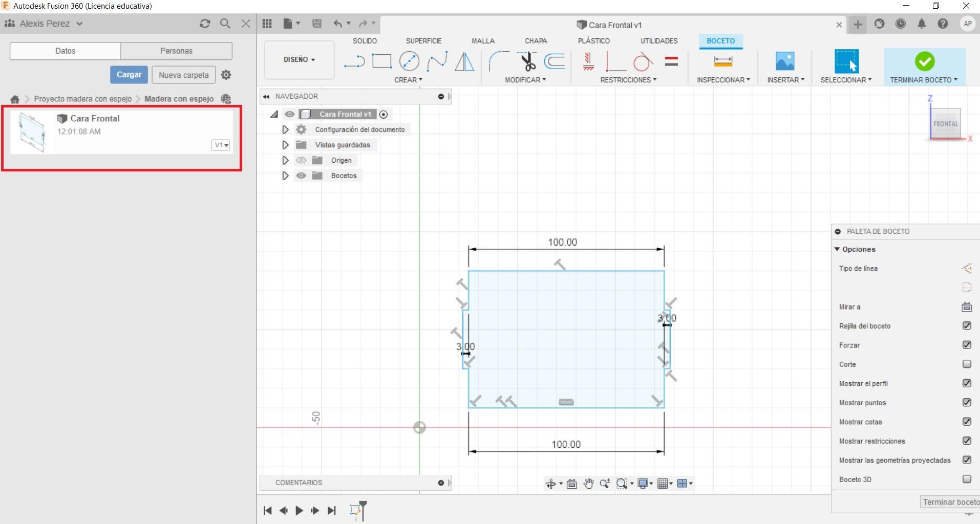Apply the Tangent constraint tool
980x524 pixels.
coord(643,62)
